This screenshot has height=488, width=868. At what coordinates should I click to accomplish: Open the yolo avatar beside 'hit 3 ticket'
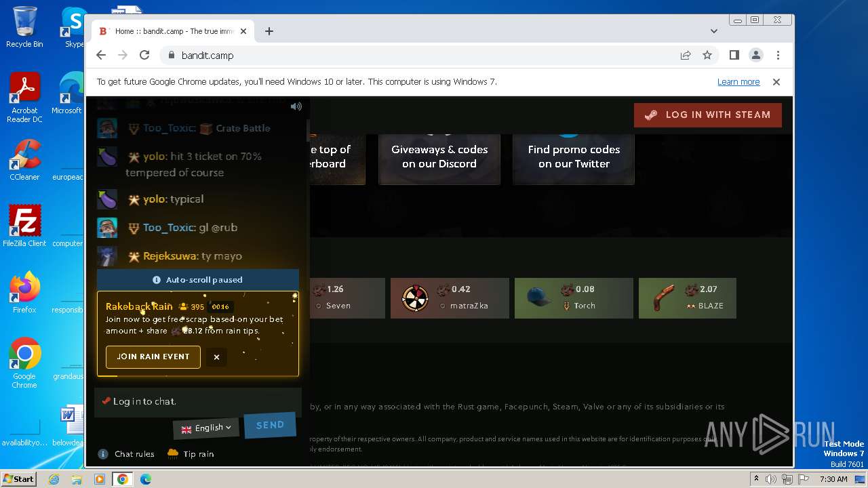pos(107,157)
